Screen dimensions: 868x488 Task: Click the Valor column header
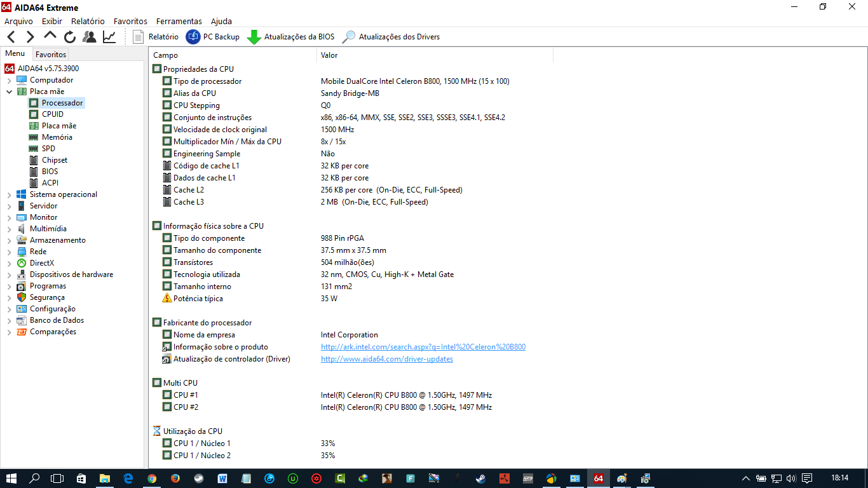435,55
